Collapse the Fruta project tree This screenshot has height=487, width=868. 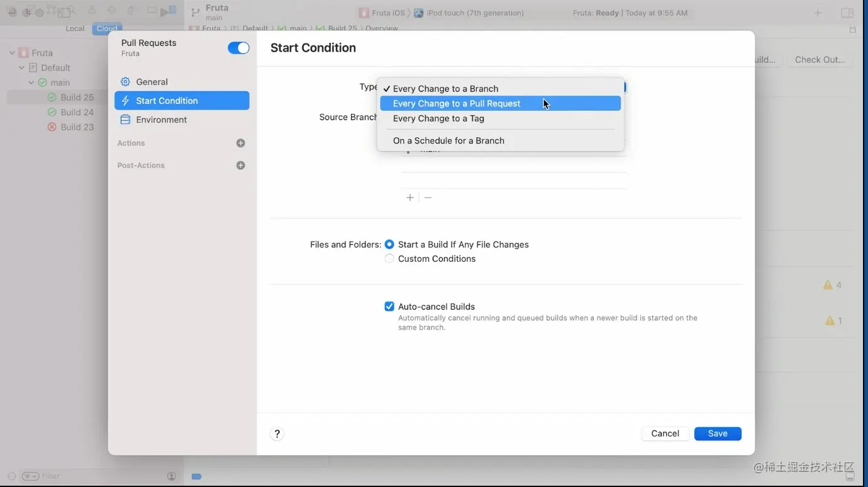[12, 53]
